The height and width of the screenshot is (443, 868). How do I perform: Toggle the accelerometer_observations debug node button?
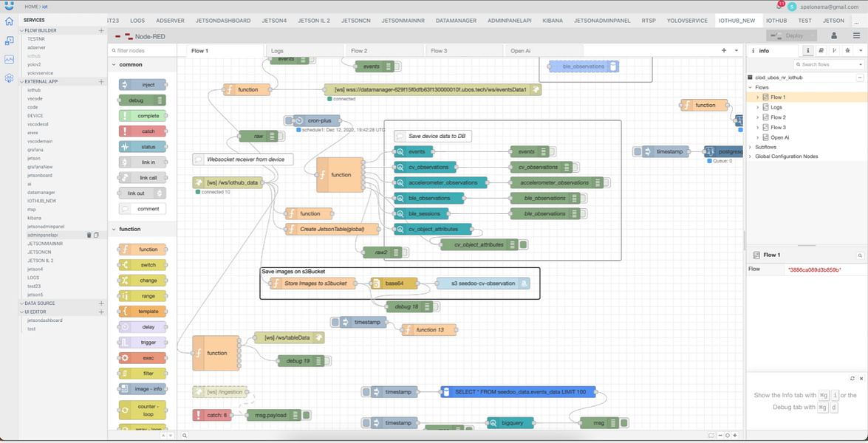(607, 182)
